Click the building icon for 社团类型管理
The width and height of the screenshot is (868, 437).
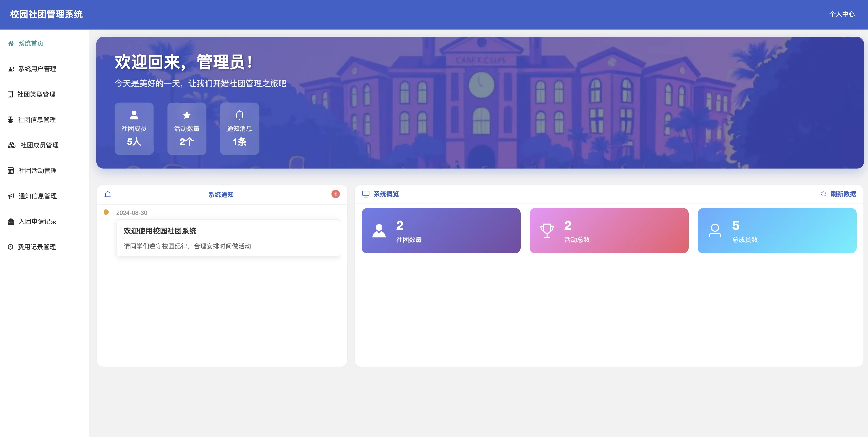coord(10,94)
